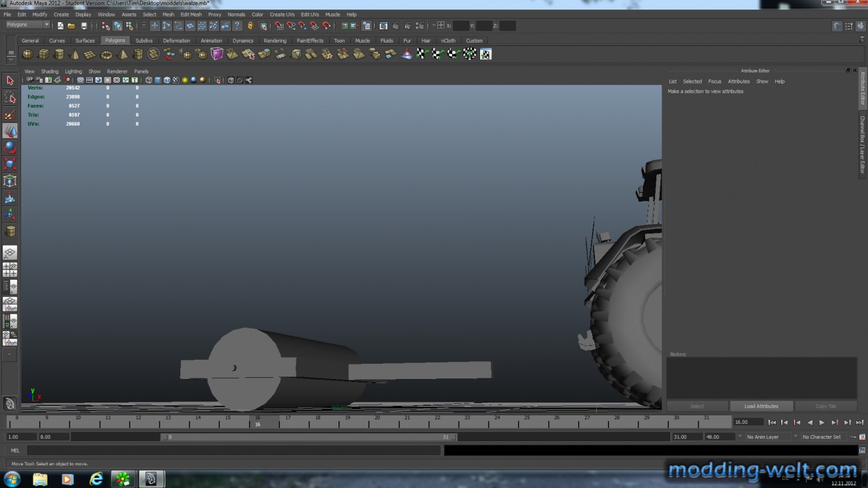Go to start of playback range
This screenshot has height=488, width=868.
[773, 423]
